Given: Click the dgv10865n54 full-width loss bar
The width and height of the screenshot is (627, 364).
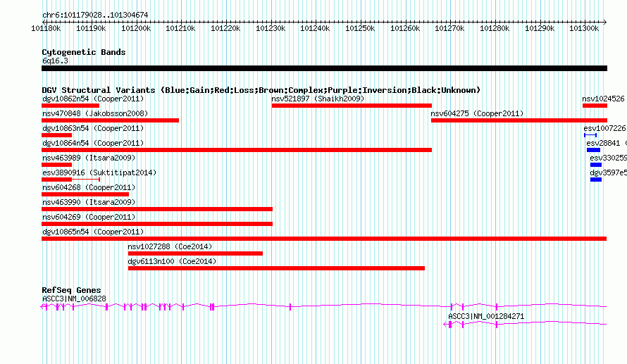Looking at the screenshot, I should click(324, 239).
